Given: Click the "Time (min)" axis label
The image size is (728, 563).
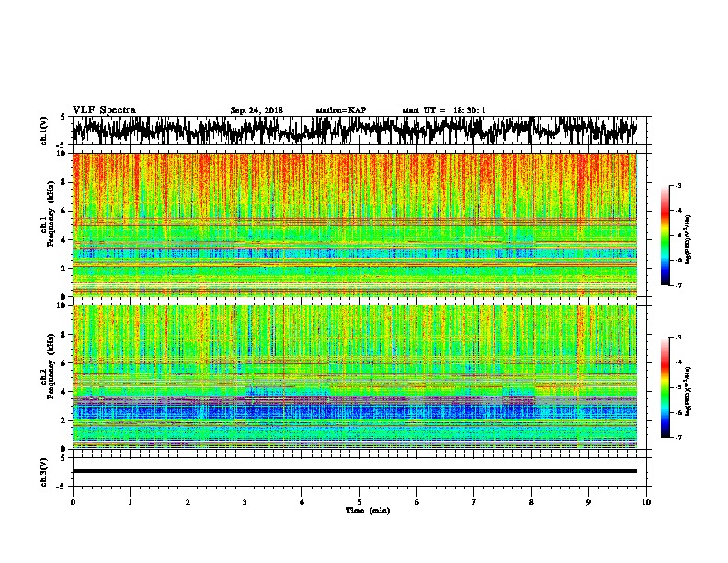Looking at the screenshot, I should point(368,511).
